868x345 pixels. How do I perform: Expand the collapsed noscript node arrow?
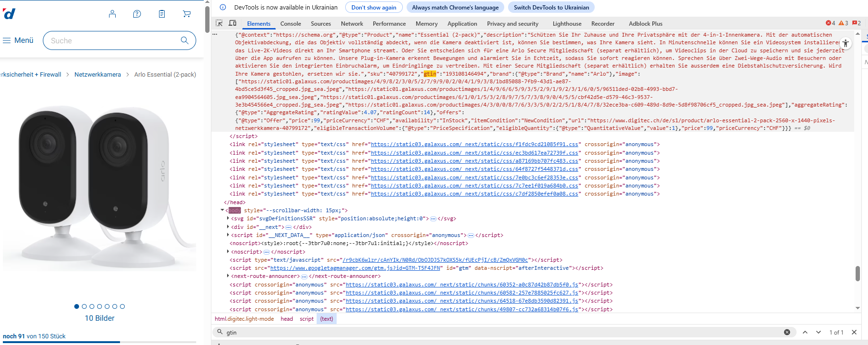[x=228, y=252]
